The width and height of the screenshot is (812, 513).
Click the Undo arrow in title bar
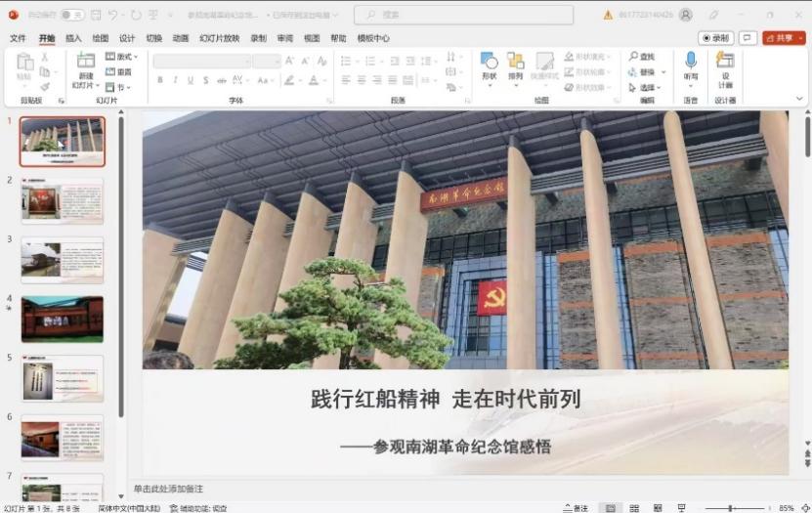(x=114, y=15)
